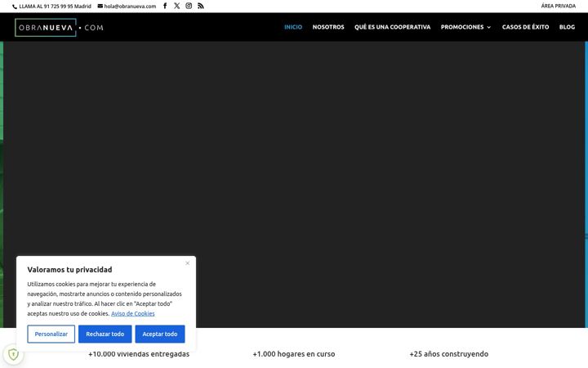Click the phone icon beside LLAMA AL
This screenshot has height=368, width=588.
pyautogui.click(x=15, y=7)
